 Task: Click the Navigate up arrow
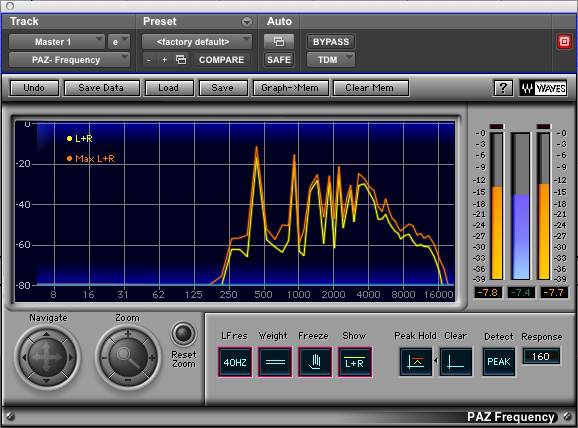coord(46,334)
